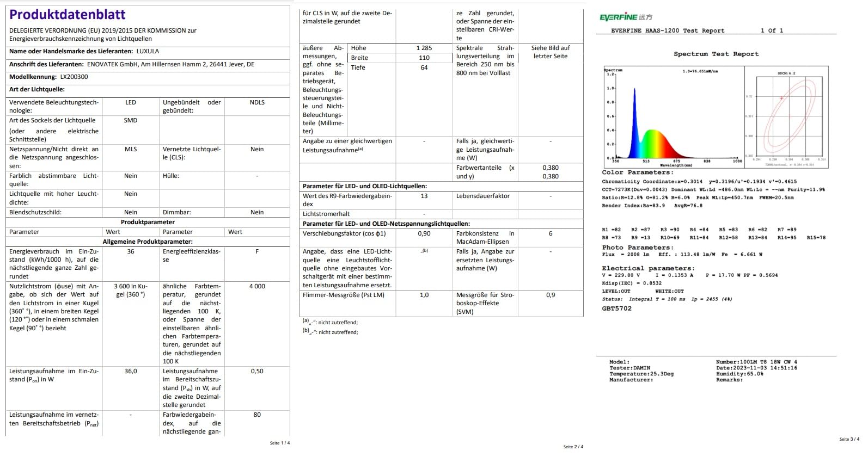868x457 pixels.
Task: Click the "Höhe" dimension label
Action: (x=359, y=48)
